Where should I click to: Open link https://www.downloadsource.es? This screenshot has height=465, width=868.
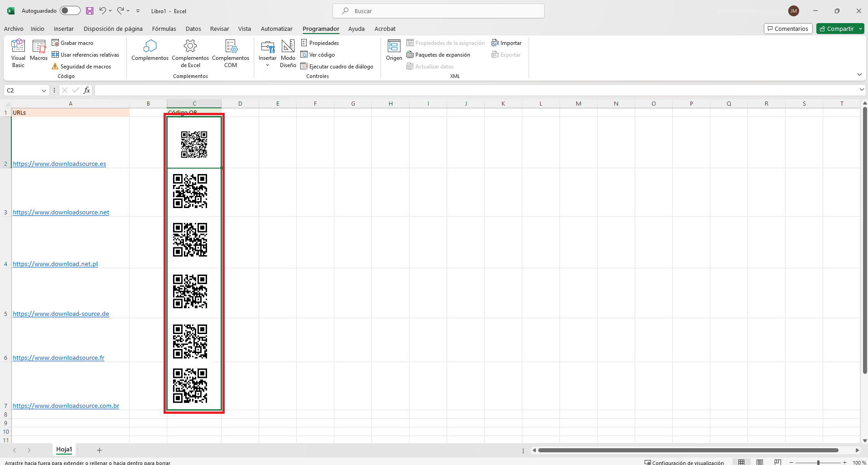59,164
